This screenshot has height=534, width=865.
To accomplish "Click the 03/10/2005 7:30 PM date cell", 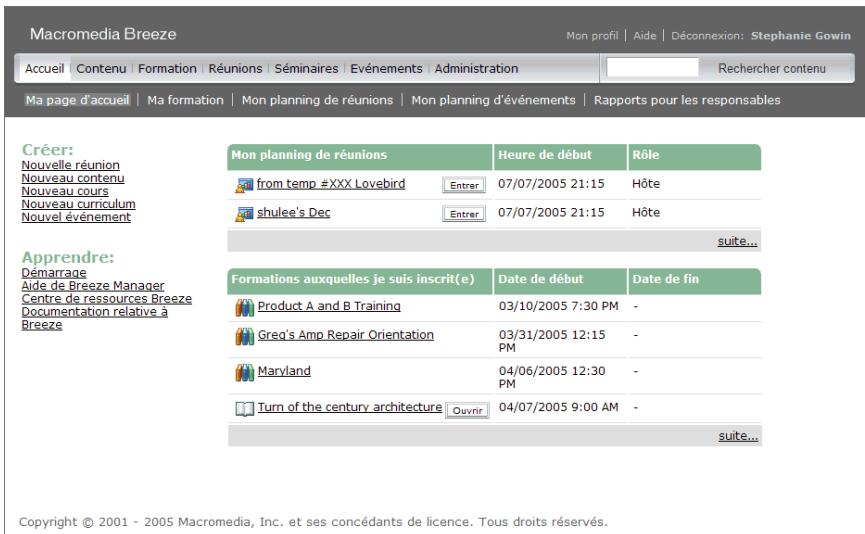I will click(x=558, y=306).
